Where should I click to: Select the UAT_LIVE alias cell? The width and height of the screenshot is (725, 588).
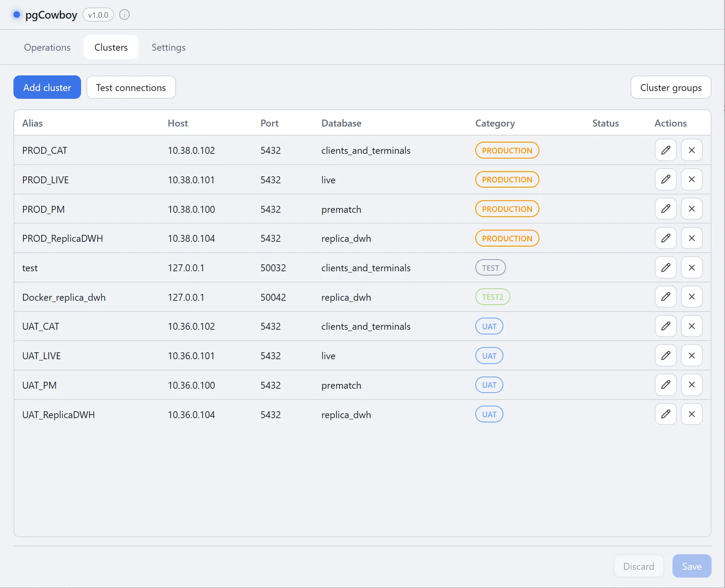(x=42, y=356)
